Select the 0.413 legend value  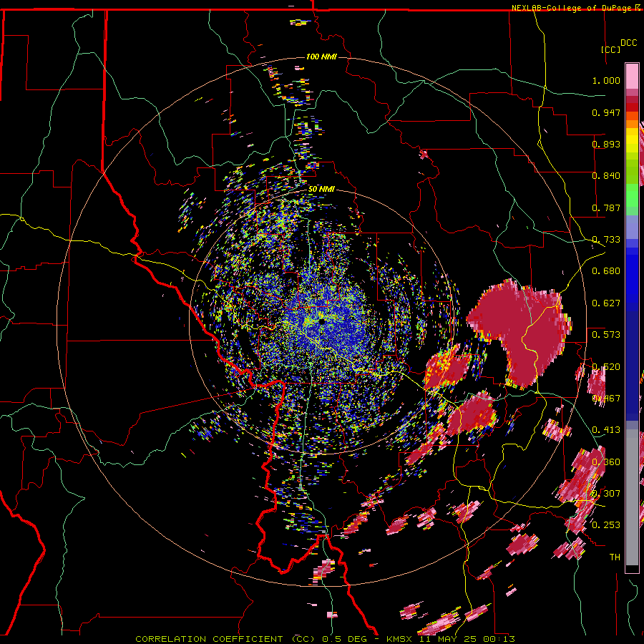click(606, 430)
